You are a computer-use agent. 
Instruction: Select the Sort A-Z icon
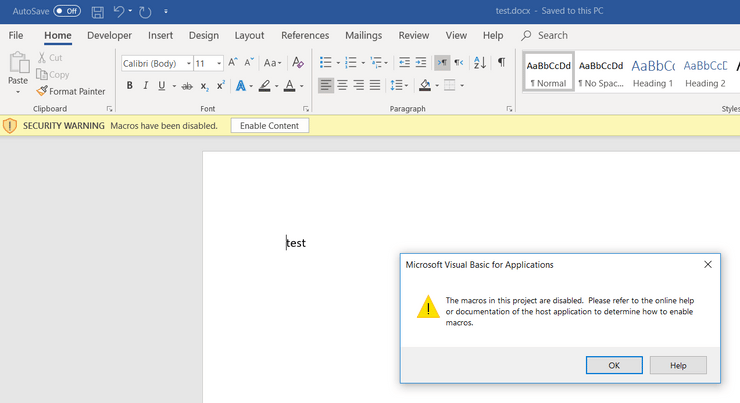point(479,62)
